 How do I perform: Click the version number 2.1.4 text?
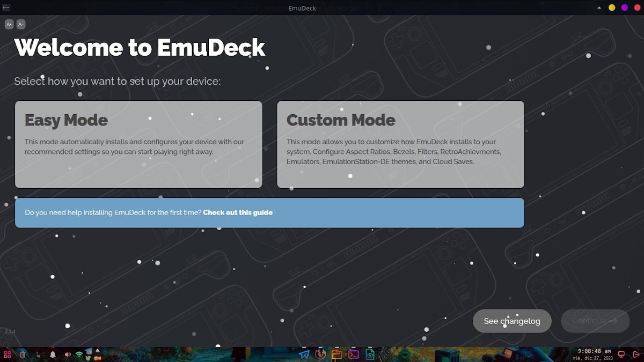10,331
